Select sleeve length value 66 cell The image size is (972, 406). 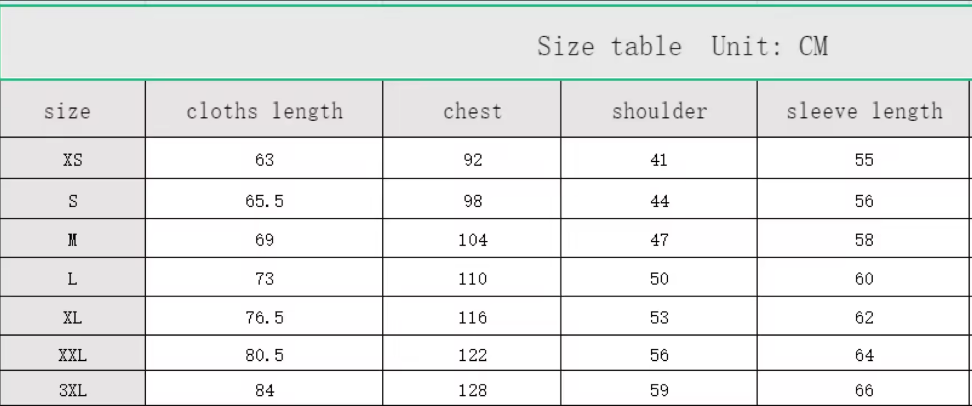coord(864,391)
